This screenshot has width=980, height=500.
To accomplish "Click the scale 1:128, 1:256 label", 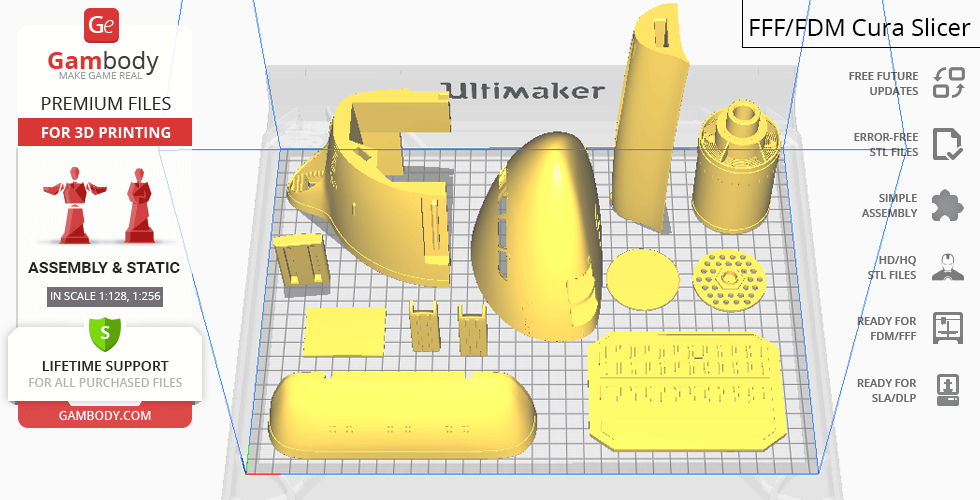I will [104, 296].
